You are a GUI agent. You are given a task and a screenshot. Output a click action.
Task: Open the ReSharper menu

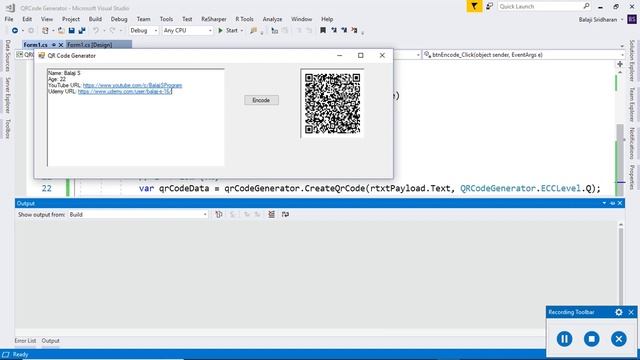(x=213, y=19)
